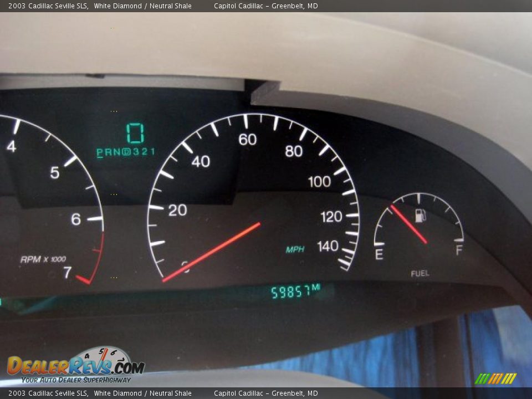Click top caption 'Capitol Cadillac - Greenbelt, MD'
This screenshot has height=399, width=532.
point(265,6)
